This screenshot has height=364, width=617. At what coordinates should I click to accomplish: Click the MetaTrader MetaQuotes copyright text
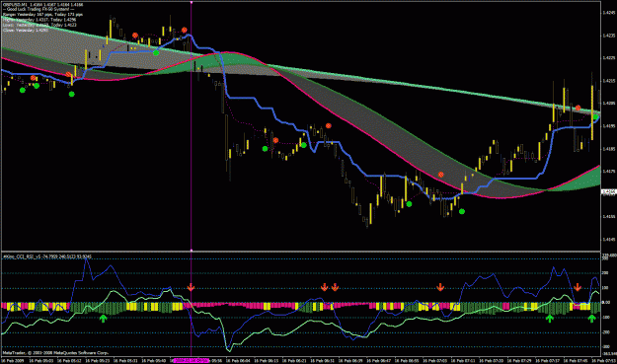(x=55, y=353)
